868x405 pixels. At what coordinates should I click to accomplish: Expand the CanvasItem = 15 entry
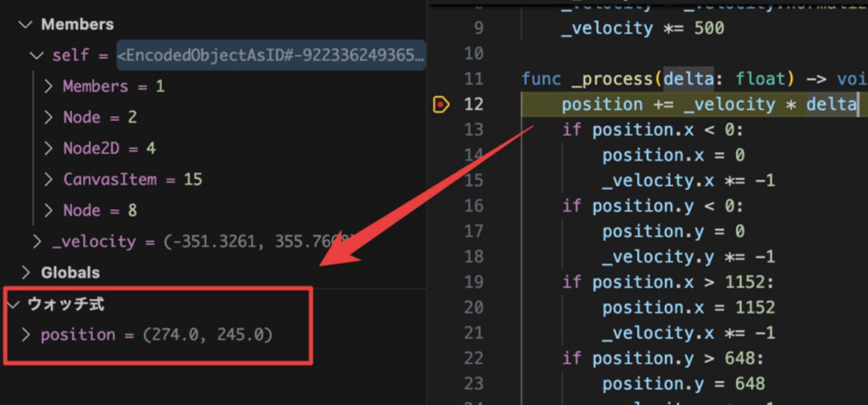[x=48, y=179]
